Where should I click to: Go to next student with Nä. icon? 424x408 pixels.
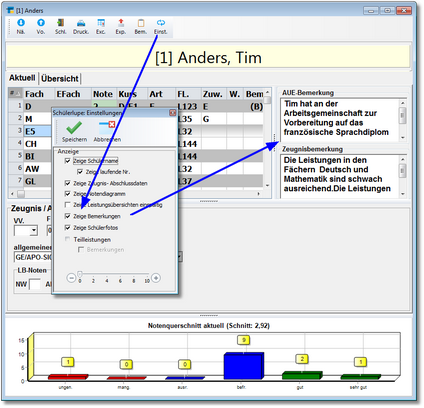21,26
